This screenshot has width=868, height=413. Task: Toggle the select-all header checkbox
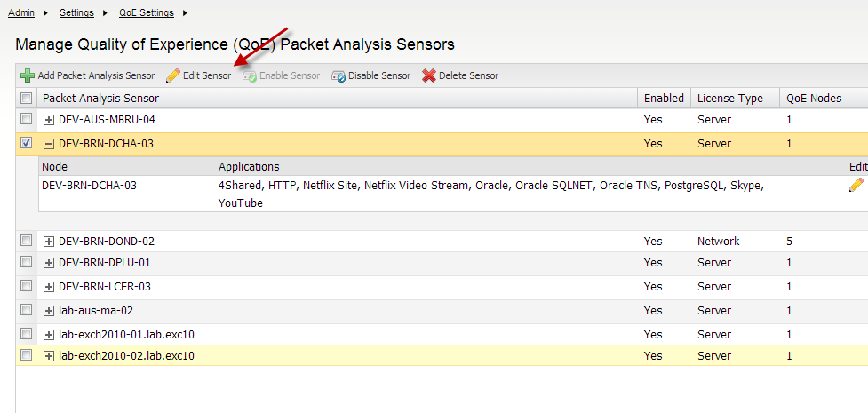pos(27,99)
